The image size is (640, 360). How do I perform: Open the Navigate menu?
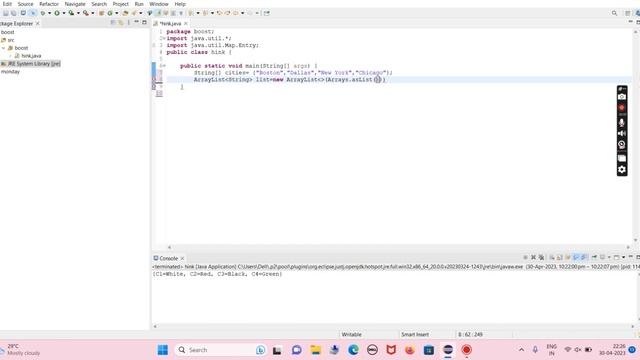coord(75,4)
